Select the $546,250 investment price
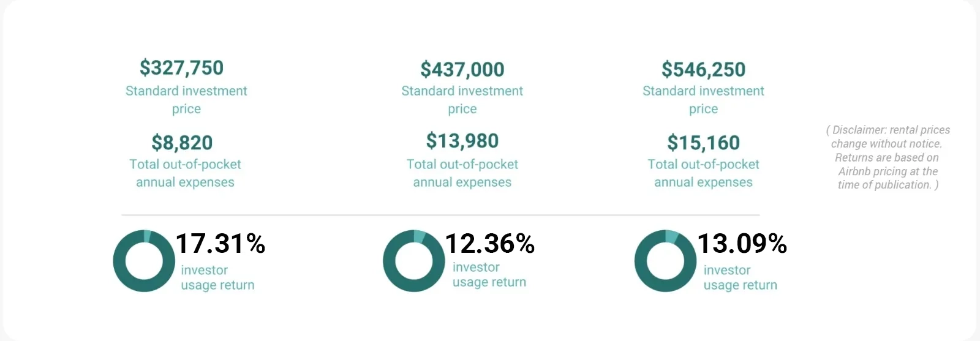The image size is (980, 341). pyautogui.click(x=703, y=69)
